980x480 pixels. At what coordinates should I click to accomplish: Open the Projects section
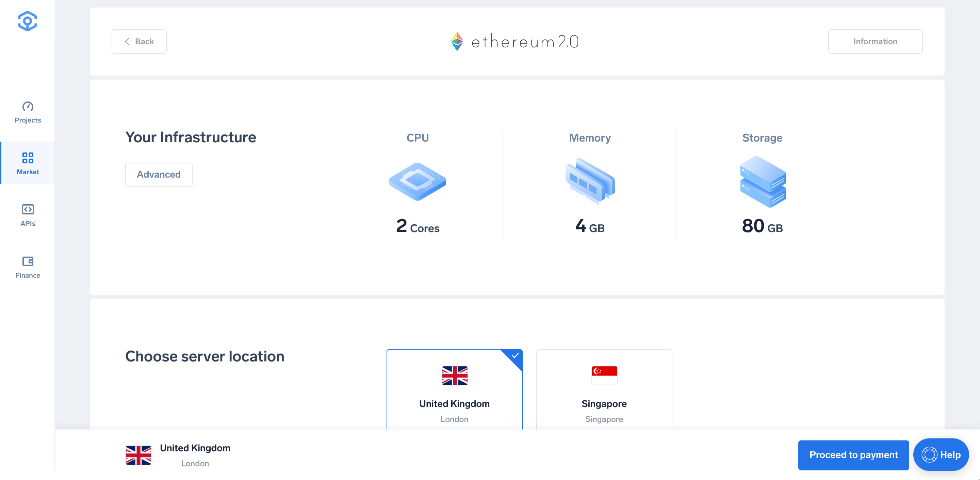tap(27, 112)
